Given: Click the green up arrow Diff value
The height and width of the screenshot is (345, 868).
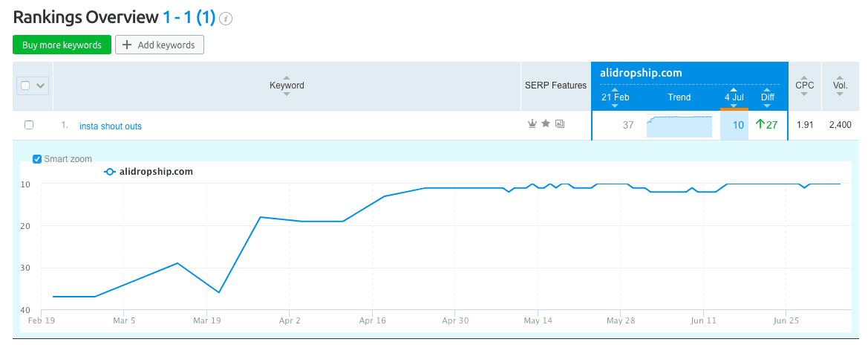Looking at the screenshot, I should point(766,125).
